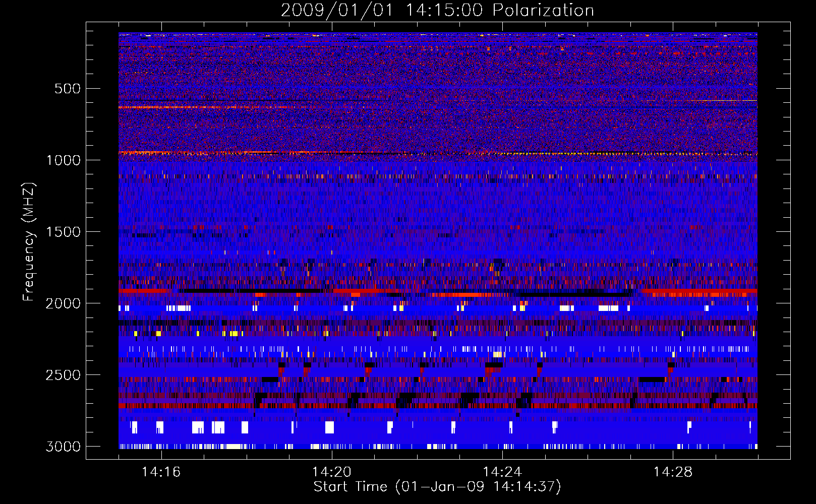Click the 3000 frequency tick label
Viewport: 816px width, 504px height.
(63, 447)
